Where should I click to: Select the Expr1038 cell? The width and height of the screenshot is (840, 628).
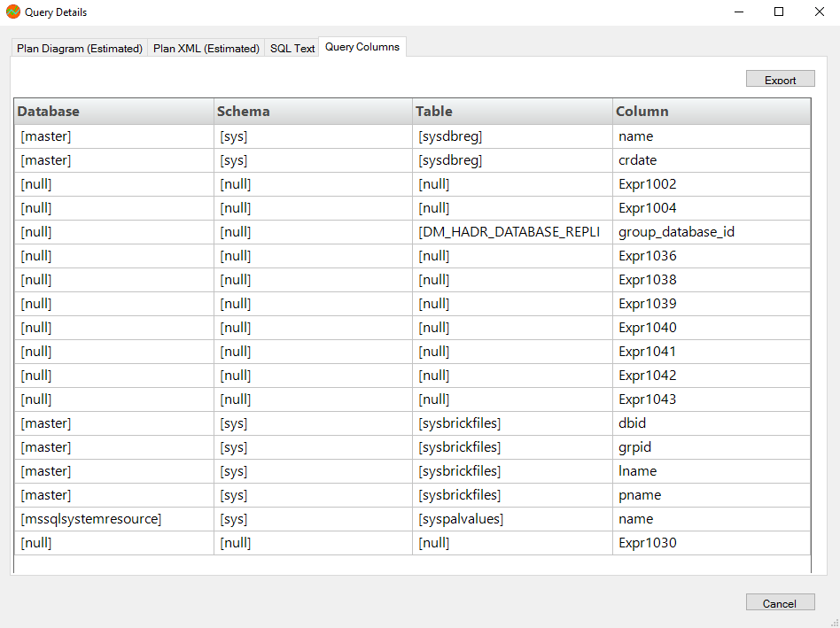(712, 280)
